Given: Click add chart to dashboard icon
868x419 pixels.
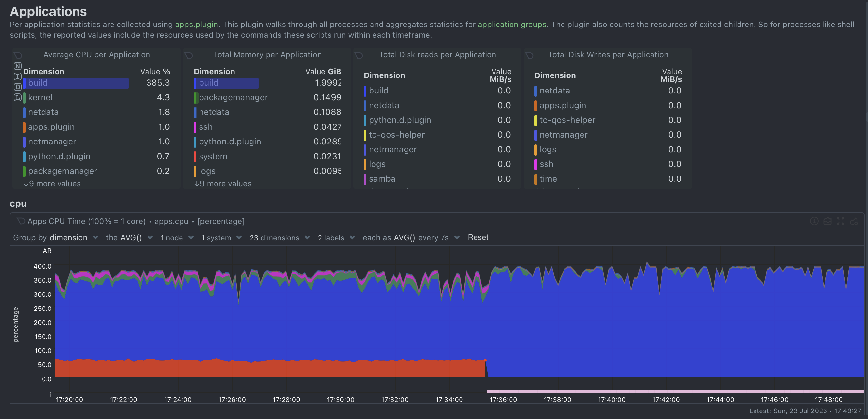Looking at the screenshot, I should (854, 221).
